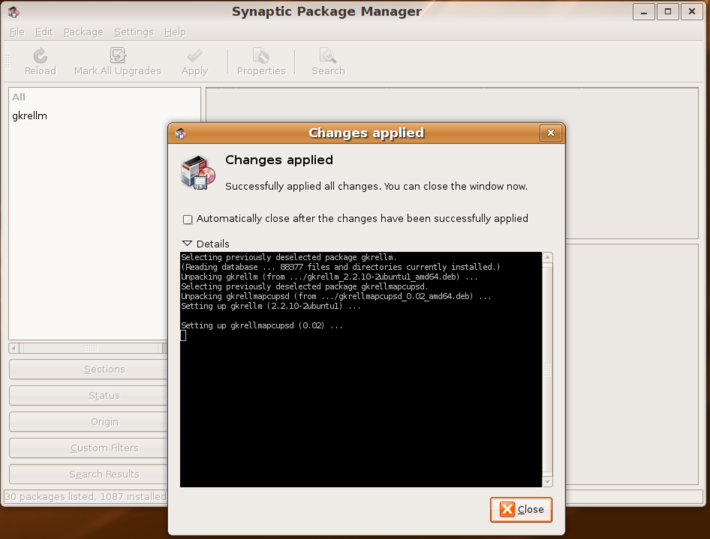Click the Sections filter button
710x539 pixels.
point(88,369)
